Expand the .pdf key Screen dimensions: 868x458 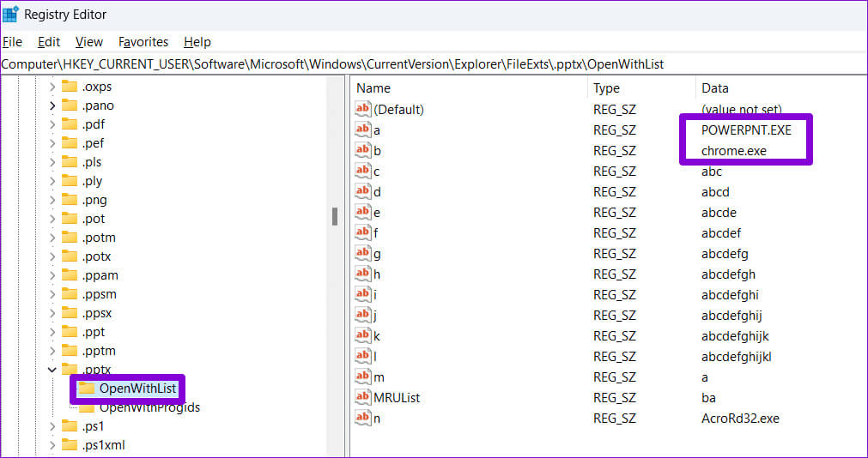coord(52,124)
